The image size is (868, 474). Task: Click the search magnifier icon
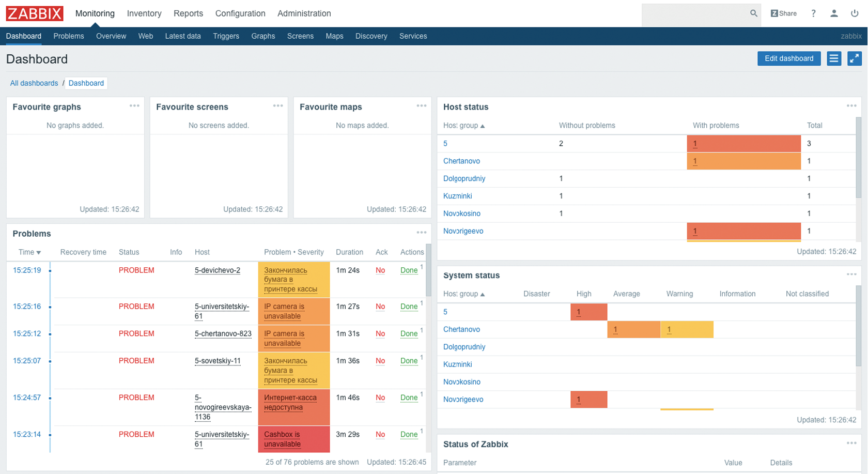tap(754, 13)
